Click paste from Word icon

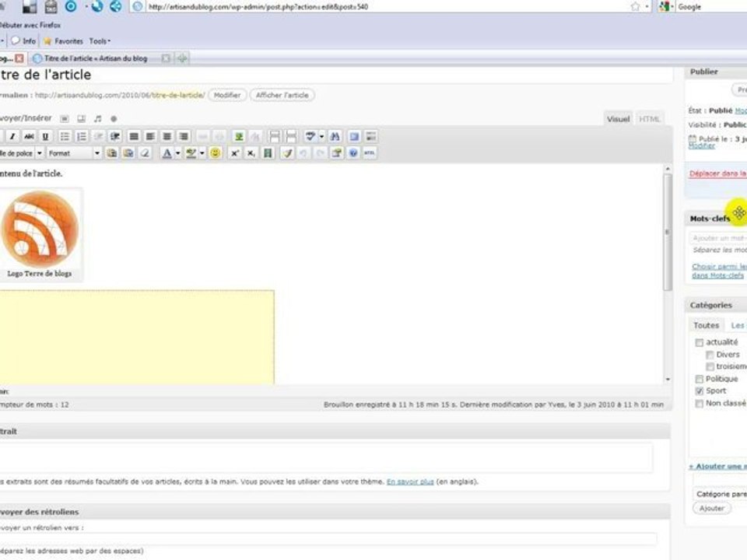pos(128,153)
